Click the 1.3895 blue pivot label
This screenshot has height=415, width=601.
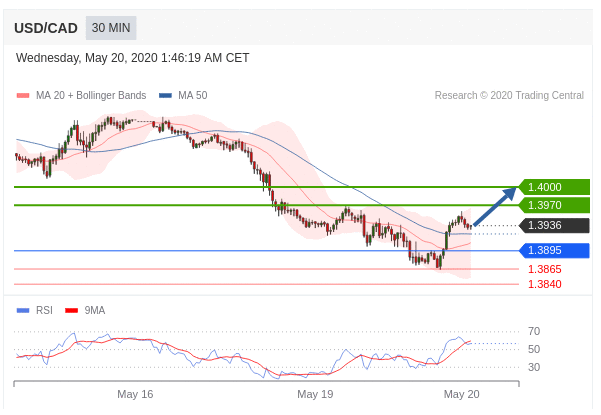pos(554,250)
